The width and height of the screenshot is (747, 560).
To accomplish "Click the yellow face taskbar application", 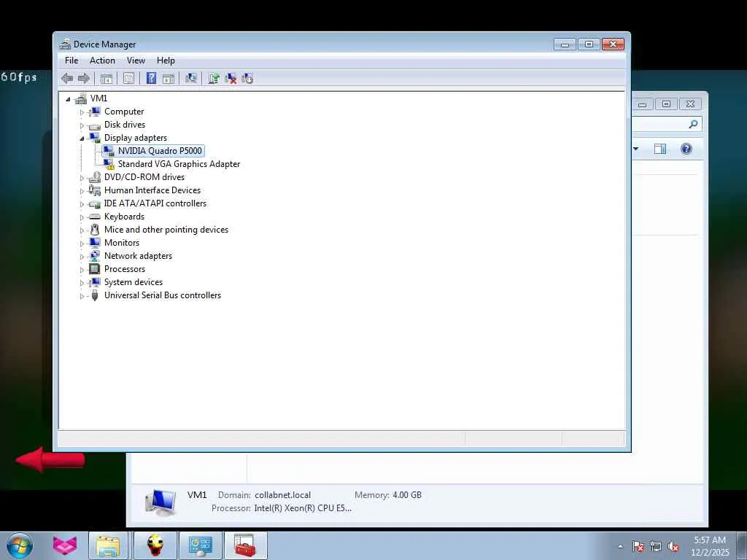I will 155,545.
